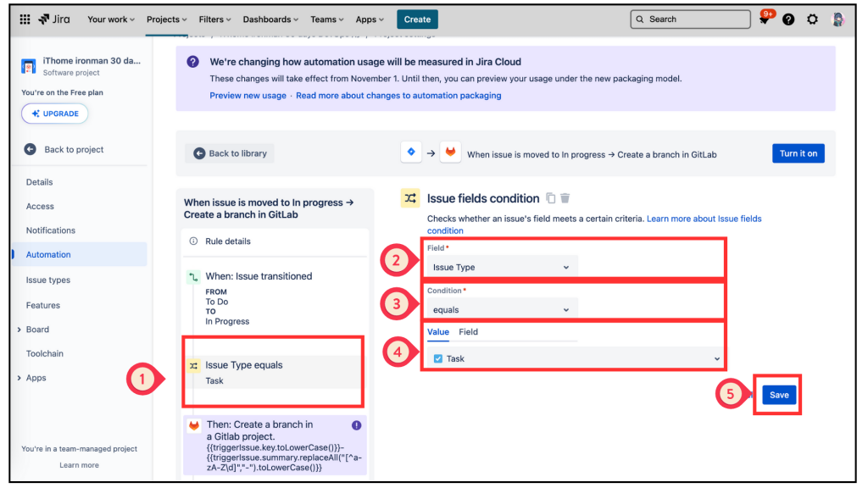The height and width of the screenshot is (488, 868).
Task: Open the settings gear icon
Action: point(812,19)
